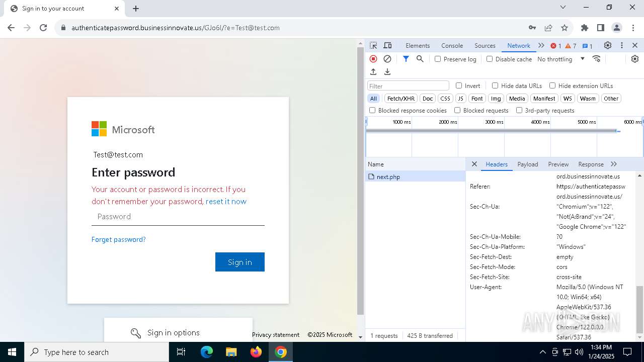This screenshot has width=644, height=362.
Task: Stop recording the network log
Action: 373,59
